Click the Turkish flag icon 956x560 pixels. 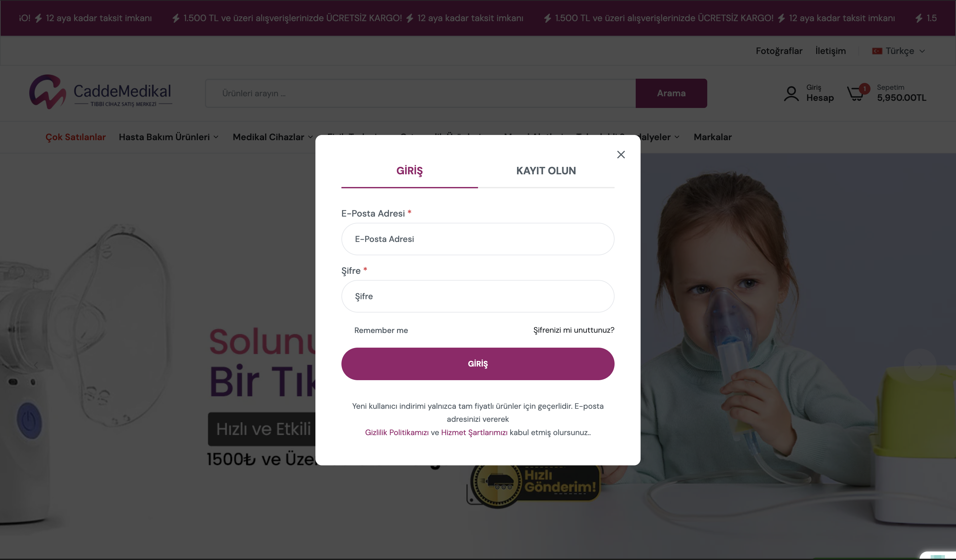click(x=877, y=51)
